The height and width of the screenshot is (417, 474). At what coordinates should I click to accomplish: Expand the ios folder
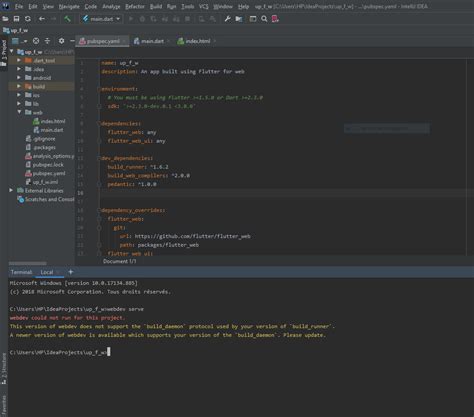[19, 95]
